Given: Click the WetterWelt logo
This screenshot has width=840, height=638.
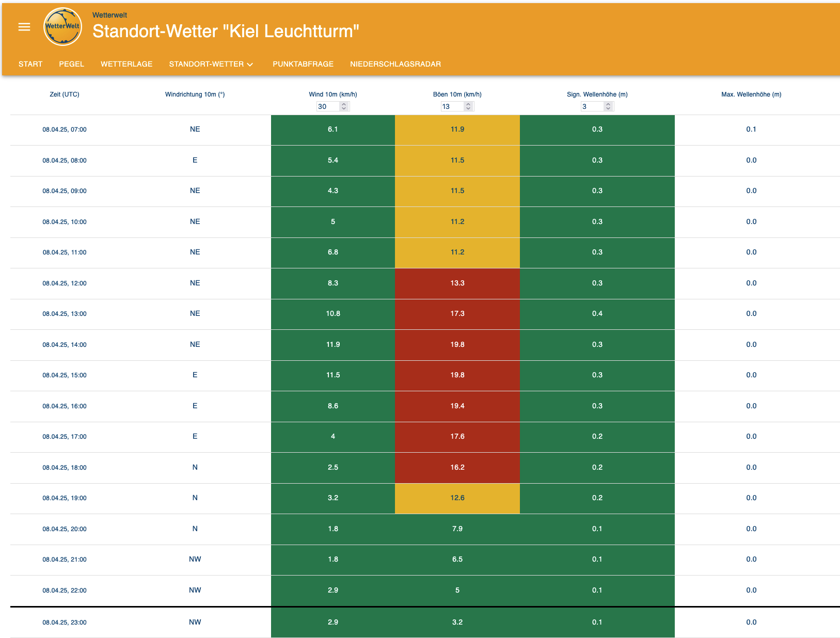Looking at the screenshot, I should pos(62,27).
